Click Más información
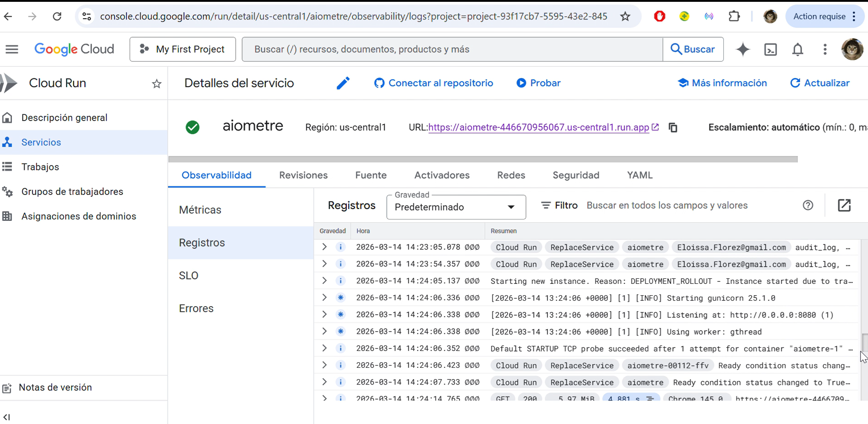Screen dimensions: 868x424 coord(722,83)
